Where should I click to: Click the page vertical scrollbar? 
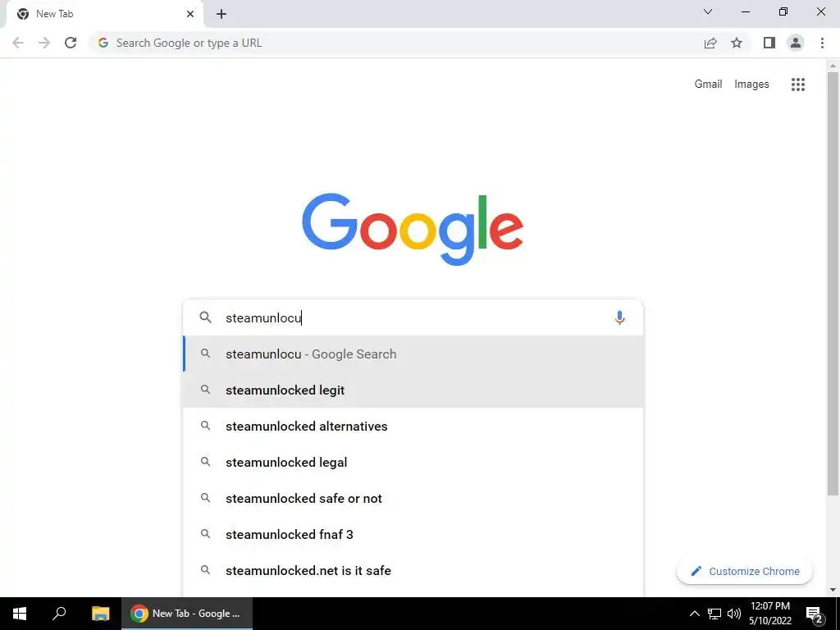coord(833,284)
